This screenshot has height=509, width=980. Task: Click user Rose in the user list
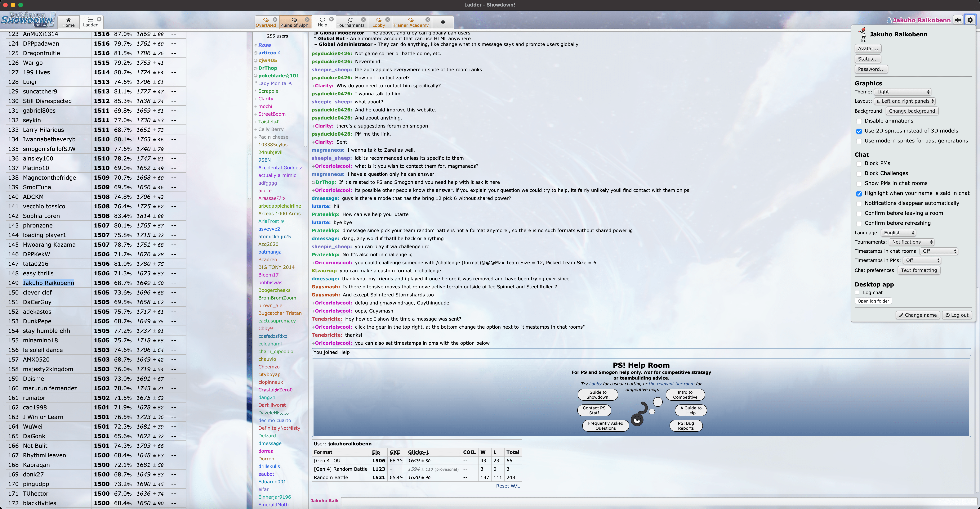[x=264, y=45]
